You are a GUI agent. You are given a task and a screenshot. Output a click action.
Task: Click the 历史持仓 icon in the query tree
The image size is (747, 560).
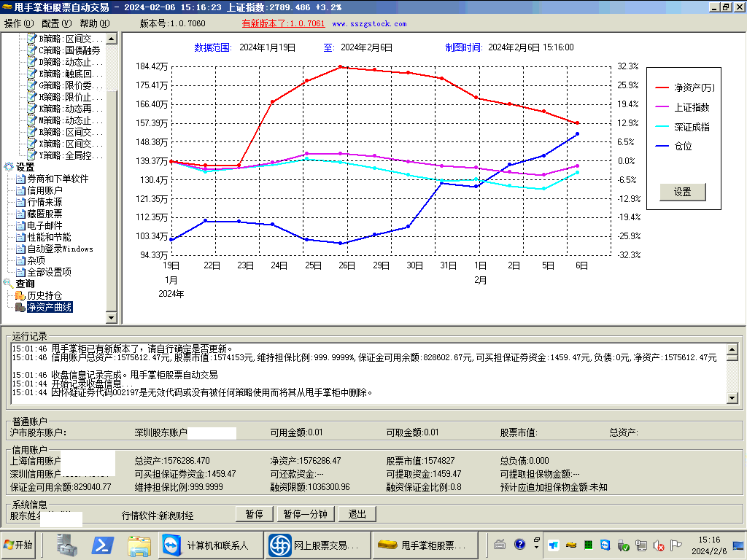click(20, 295)
